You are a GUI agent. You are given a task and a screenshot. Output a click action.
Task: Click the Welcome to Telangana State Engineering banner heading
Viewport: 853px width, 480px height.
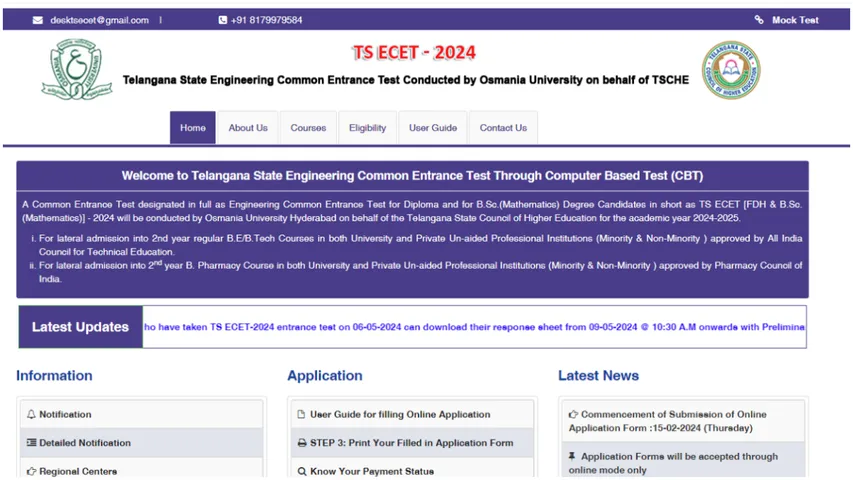(x=412, y=176)
